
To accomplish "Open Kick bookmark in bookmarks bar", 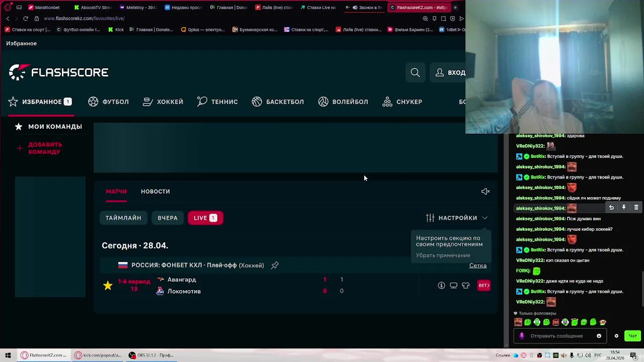I will click(x=116, y=30).
